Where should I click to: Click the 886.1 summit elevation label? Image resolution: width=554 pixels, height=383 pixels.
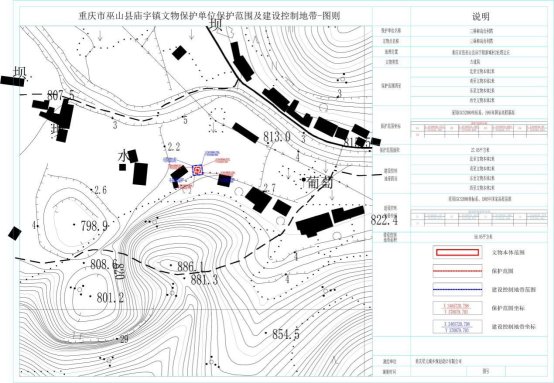[190, 266]
